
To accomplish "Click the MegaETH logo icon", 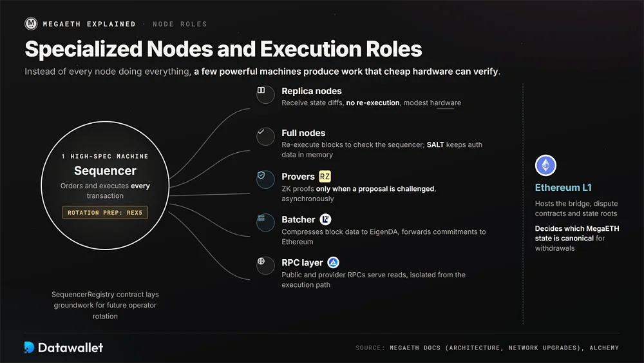I will [31, 24].
